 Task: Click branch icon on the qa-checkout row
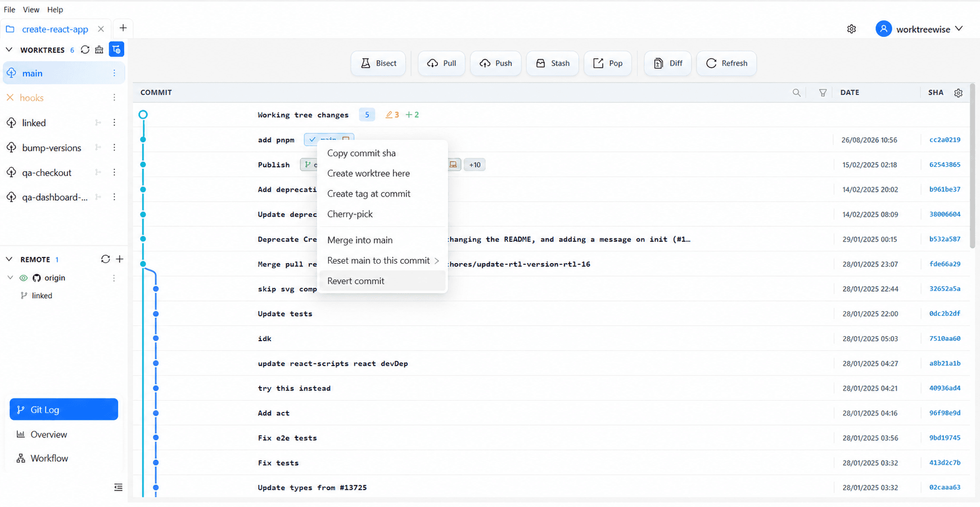[x=98, y=173]
